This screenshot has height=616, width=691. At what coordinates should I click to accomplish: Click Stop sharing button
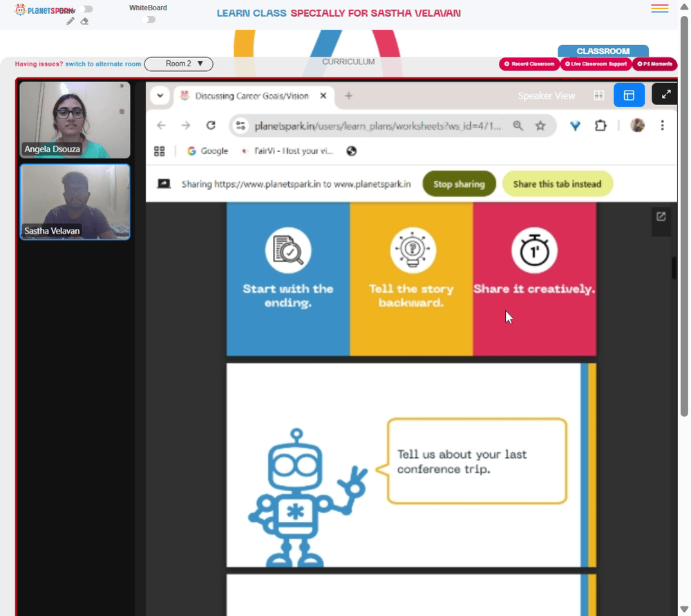(460, 184)
